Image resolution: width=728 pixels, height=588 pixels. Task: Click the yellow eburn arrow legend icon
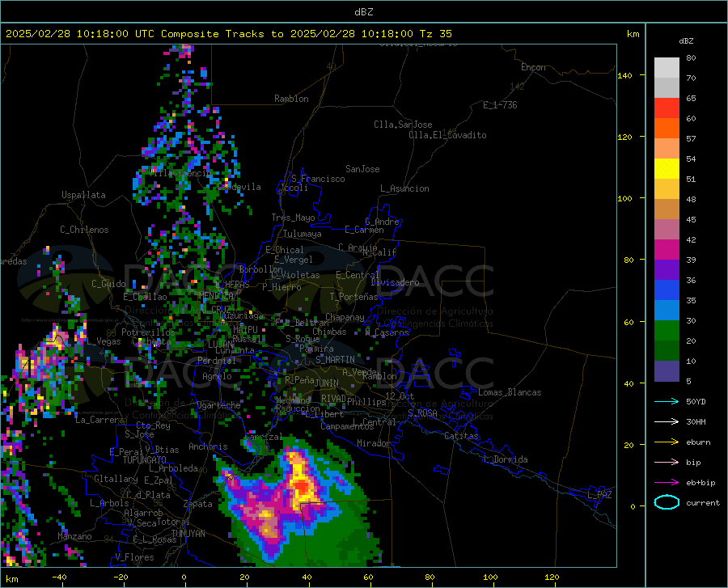pos(667,442)
